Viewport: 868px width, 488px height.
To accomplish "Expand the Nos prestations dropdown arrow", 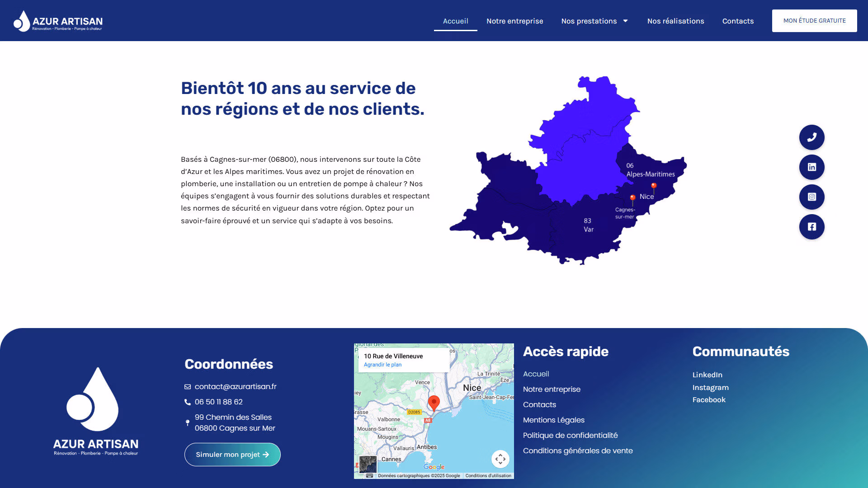I will coord(626,21).
